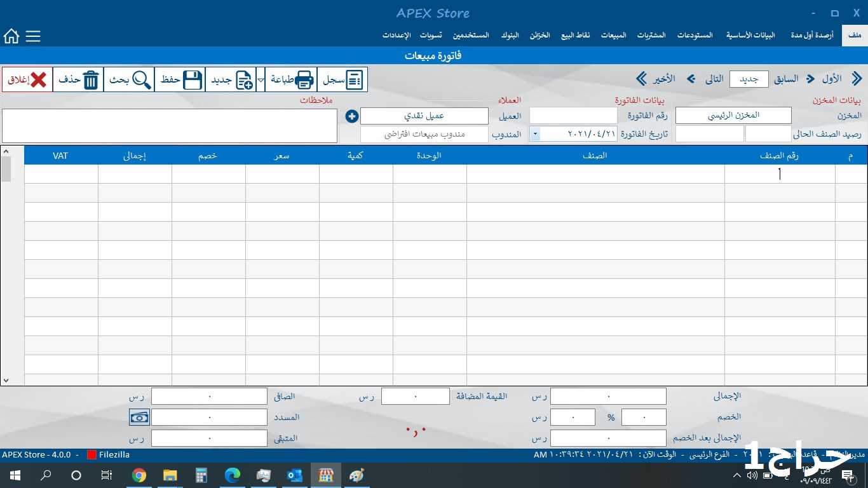Click the add customer plus icon
Viewport: 868px width, 488px height.
352,116
